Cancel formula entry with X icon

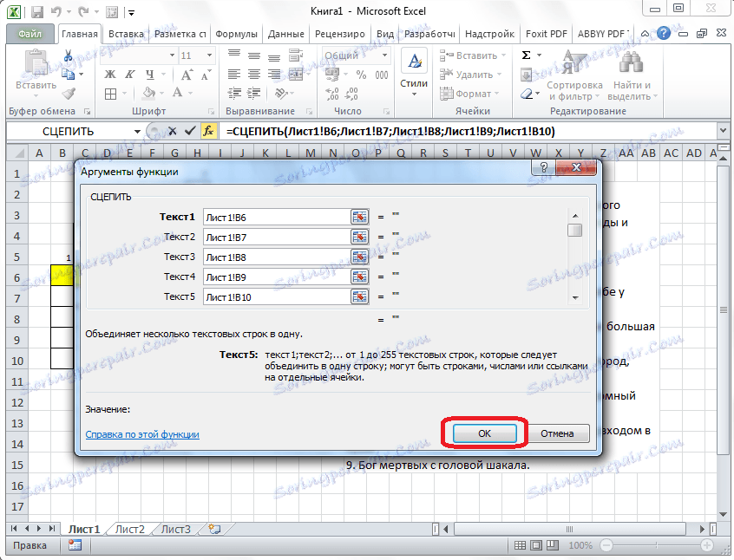tap(173, 132)
